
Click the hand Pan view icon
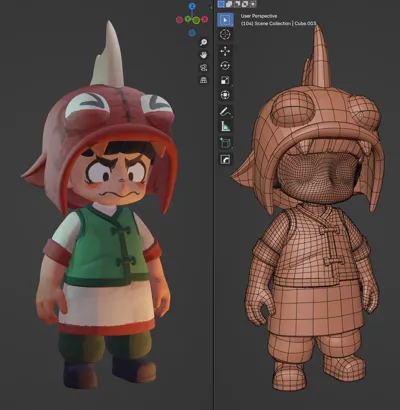(203, 55)
